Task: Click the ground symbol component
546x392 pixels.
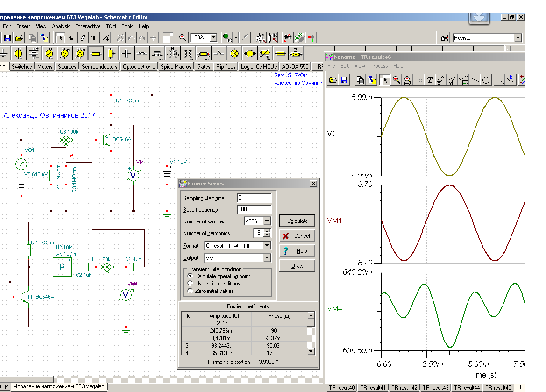Action: pyautogui.click(x=4, y=53)
